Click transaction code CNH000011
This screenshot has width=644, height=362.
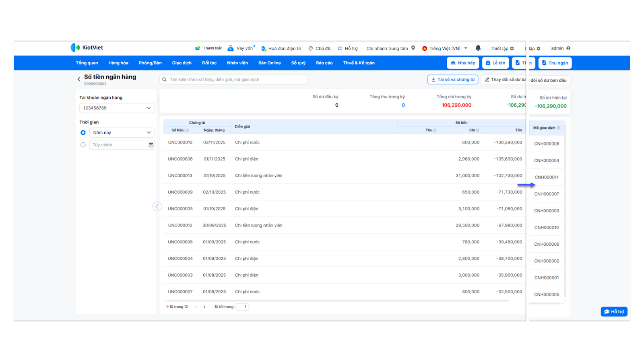tap(547, 177)
